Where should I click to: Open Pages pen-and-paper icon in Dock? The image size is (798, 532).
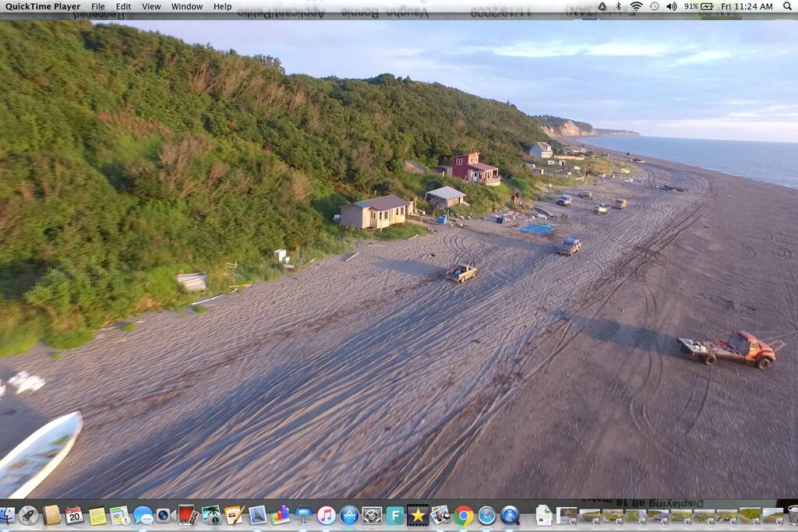pyautogui.click(x=234, y=515)
